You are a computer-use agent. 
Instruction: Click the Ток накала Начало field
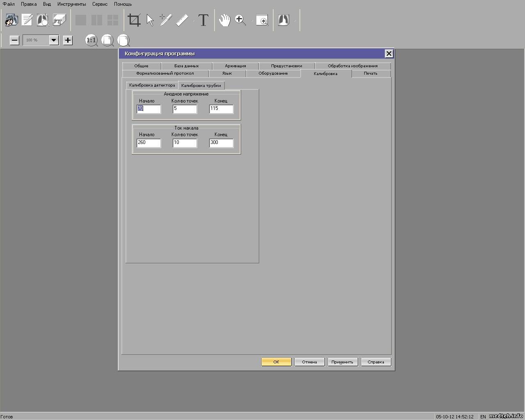[148, 143]
